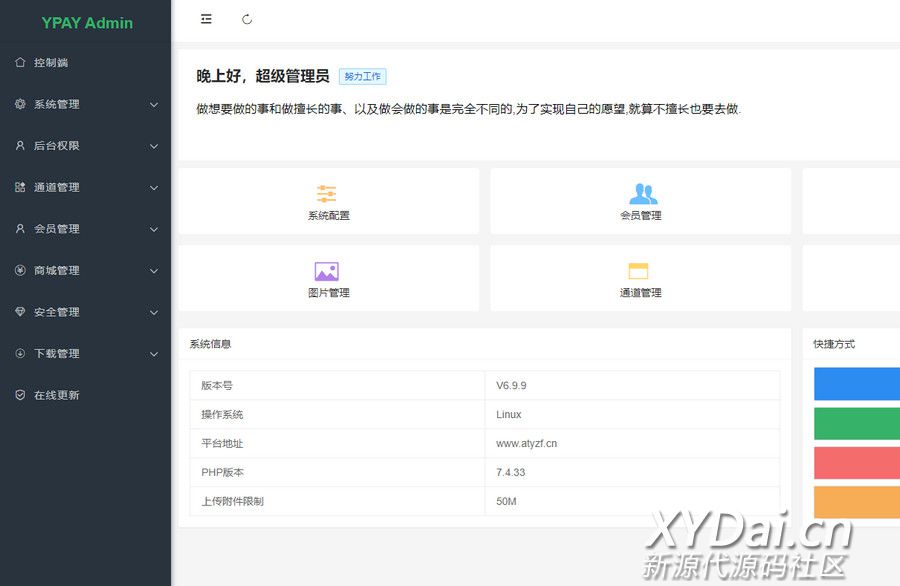Viewport: 900px width, 586px height.
Task: Click the 努力工作 badge tag
Action: 362,76
